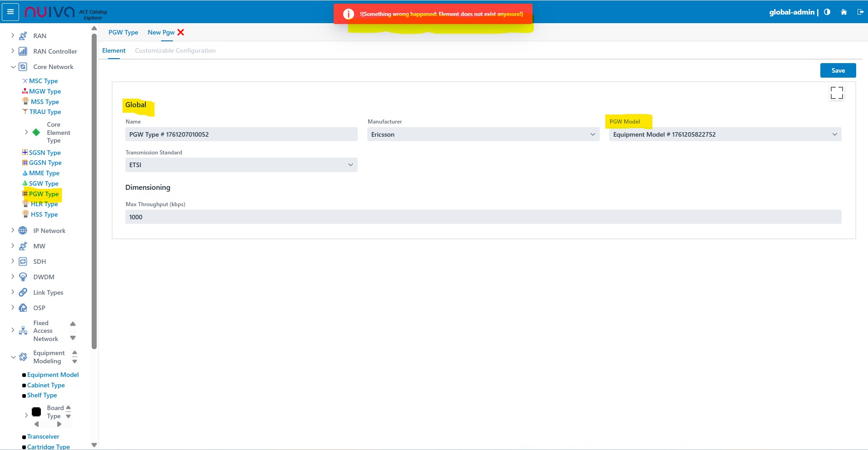Open the PGW Model dropdown
The height and width of the screenshot is (450, 868).
tap(725, 134)
